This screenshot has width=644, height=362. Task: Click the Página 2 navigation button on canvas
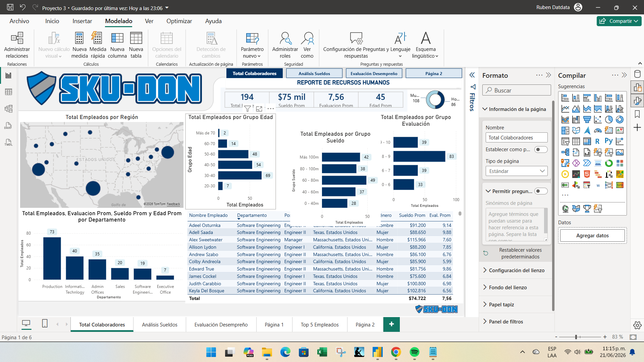point(434,73)
